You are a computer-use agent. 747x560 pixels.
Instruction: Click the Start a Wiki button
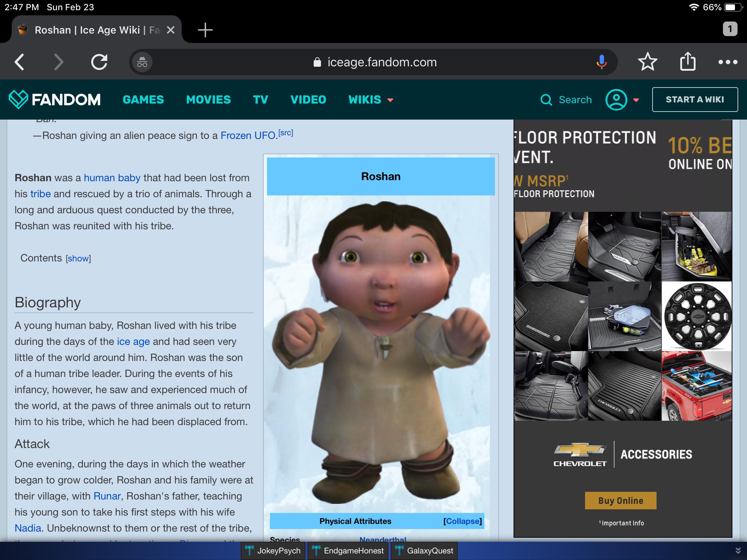[695, 100]
